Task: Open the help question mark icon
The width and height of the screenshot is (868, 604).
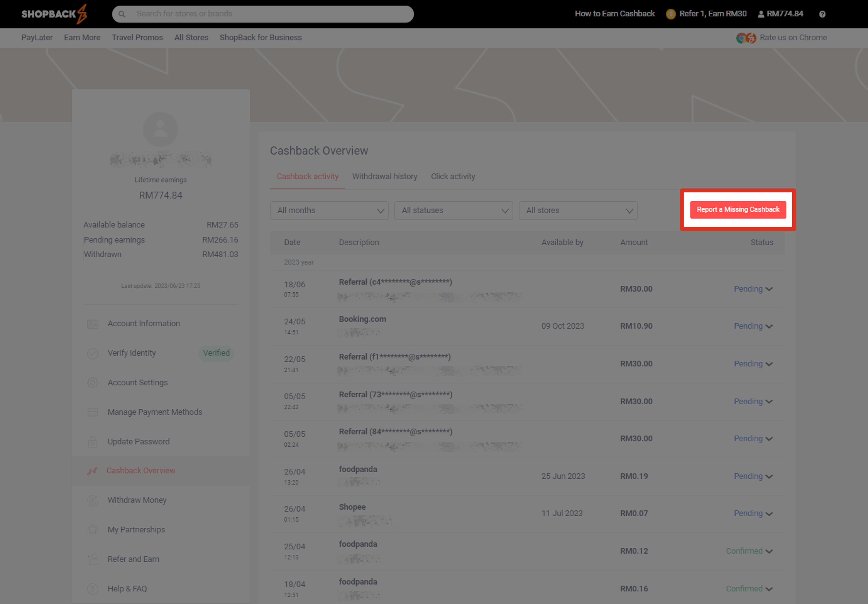Action: 822,14
